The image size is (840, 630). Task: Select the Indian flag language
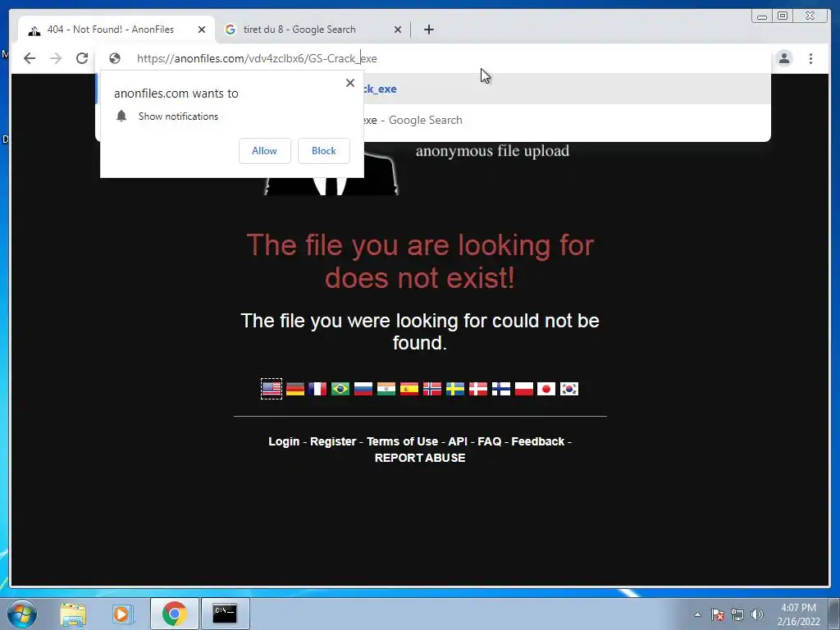[x=386, y=388]
